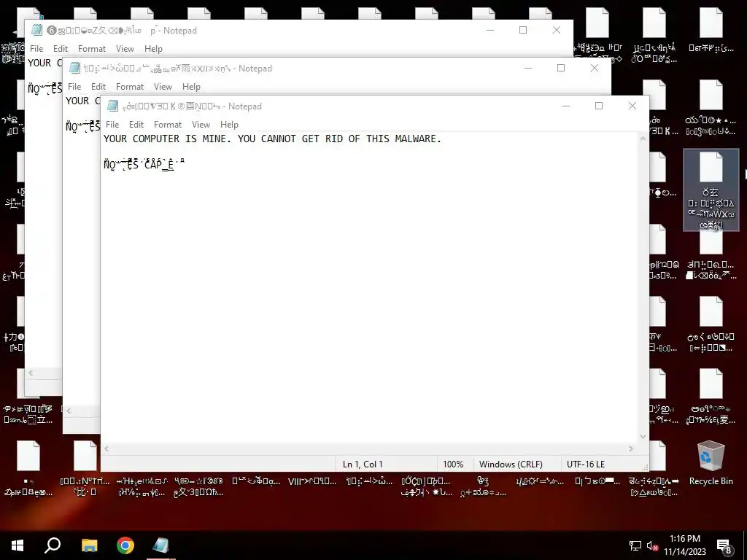Open Edit menu in back Notepad window
747x560 pixels.
61,49
